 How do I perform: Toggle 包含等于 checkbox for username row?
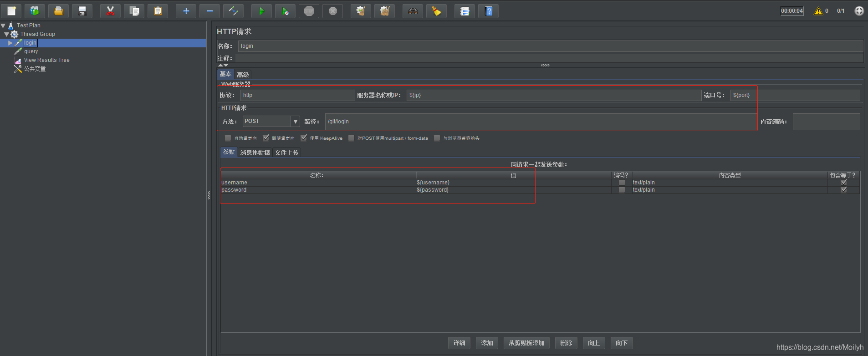(x=843, y=183)
